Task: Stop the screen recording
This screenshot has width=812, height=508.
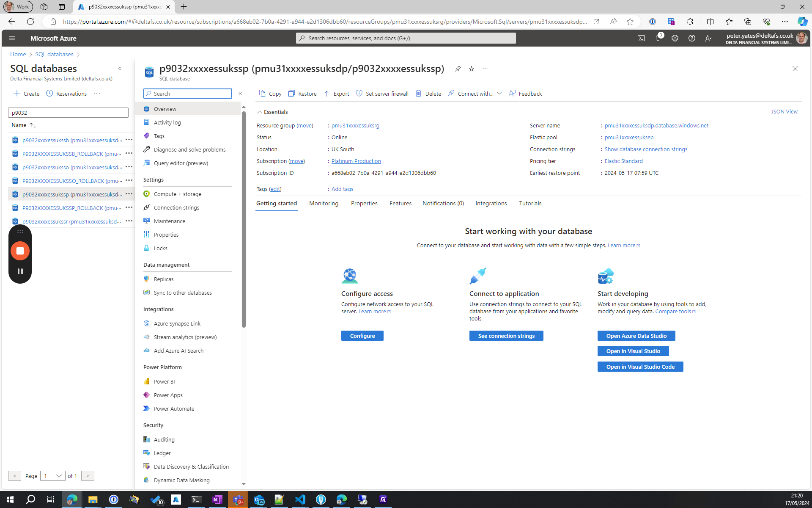Action: pos(20,251)
